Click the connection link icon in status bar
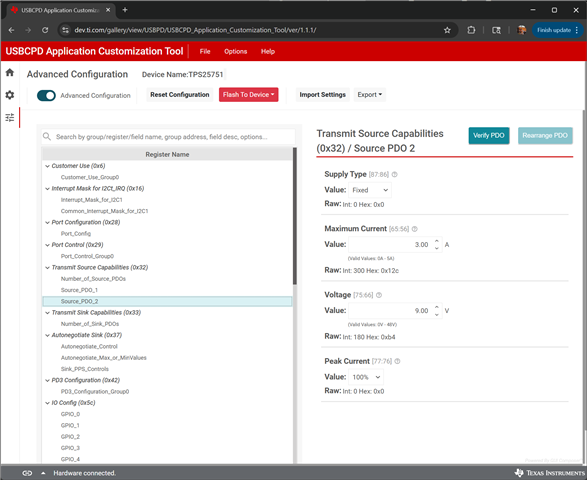 (27, 473)
